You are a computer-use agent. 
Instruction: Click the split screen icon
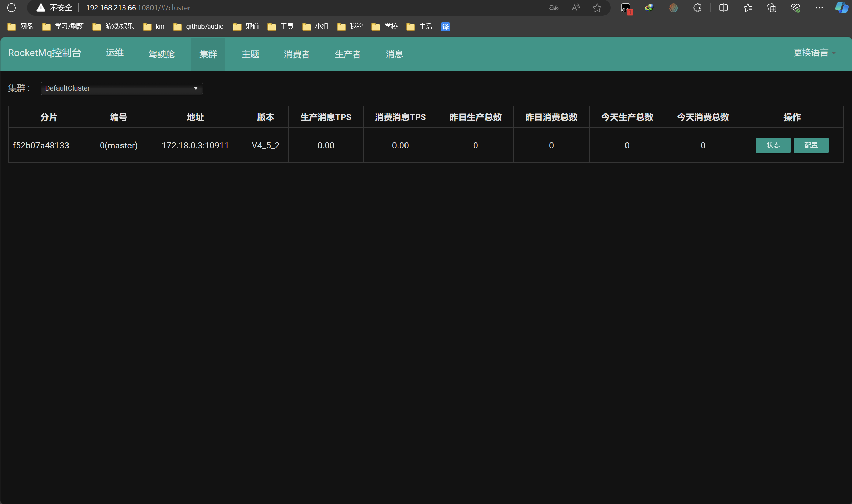pyautogui.click(x=723, y=8)
